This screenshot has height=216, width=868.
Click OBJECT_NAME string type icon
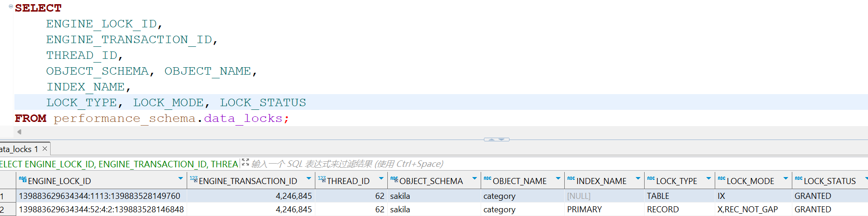coord(488,179)
